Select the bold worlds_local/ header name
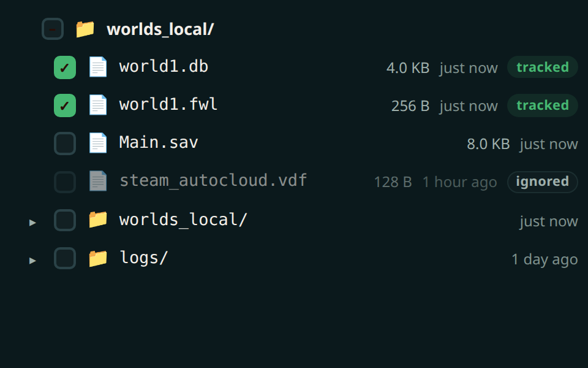This screenshot has height=368, width=588. pyautogui.click(x=160, y=29)
